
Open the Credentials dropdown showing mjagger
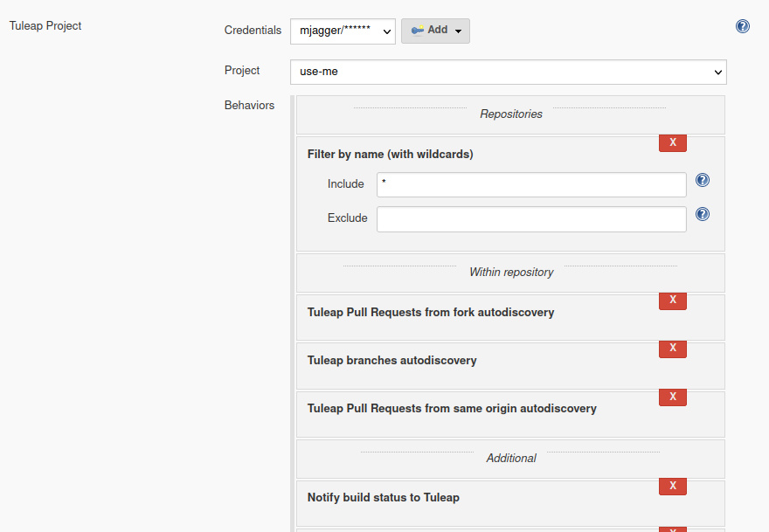point(343,31)
